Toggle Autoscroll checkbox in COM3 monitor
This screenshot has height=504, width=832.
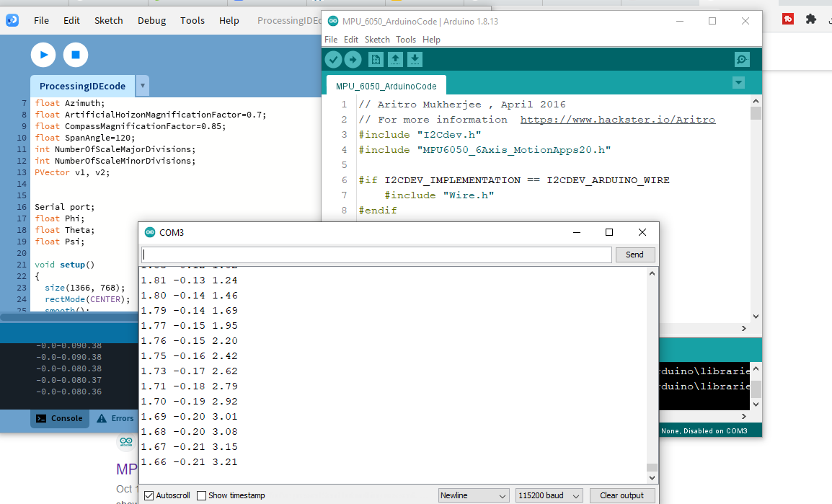click(149, 495)
